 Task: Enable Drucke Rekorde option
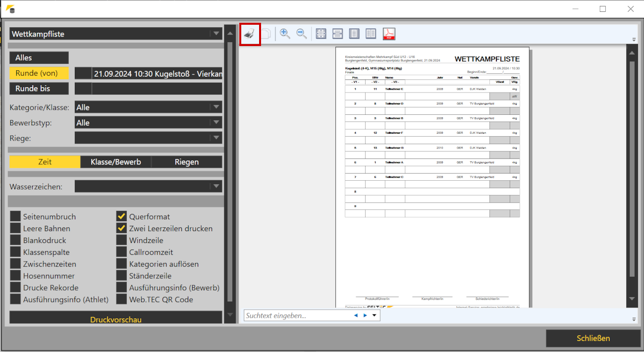point(15,288)
